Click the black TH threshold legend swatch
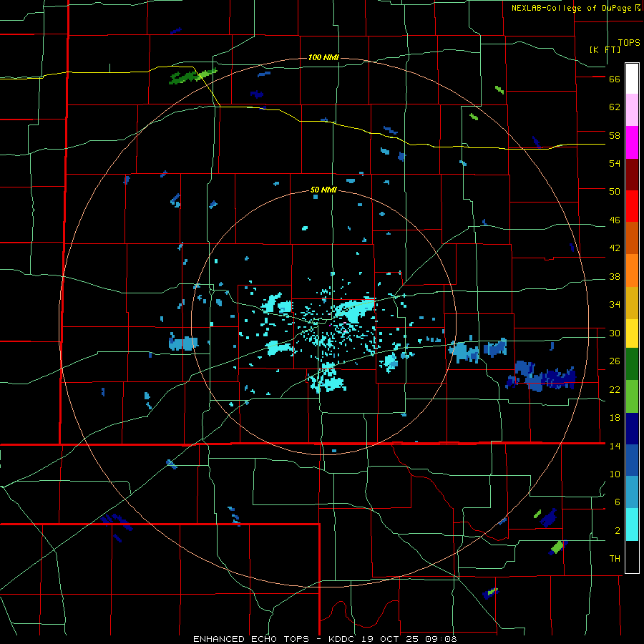Viewport: 644px width, 644px height. tap(632, 557)
